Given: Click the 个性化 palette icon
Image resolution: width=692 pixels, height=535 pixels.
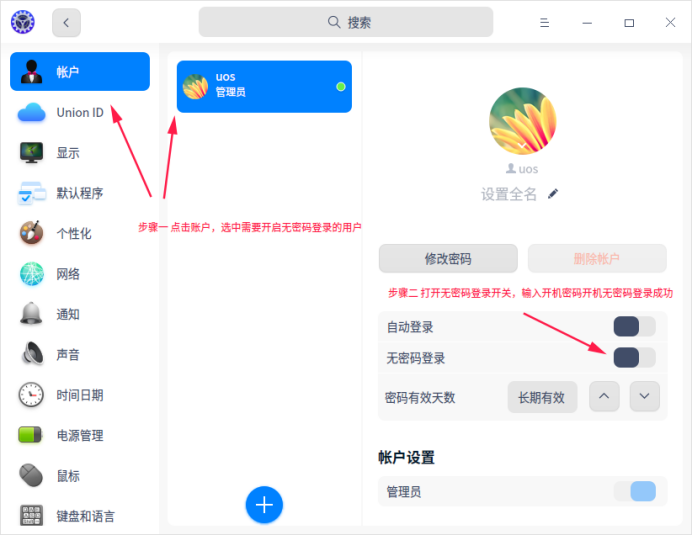Looking at the screenshot, I should tap(31, 233).
